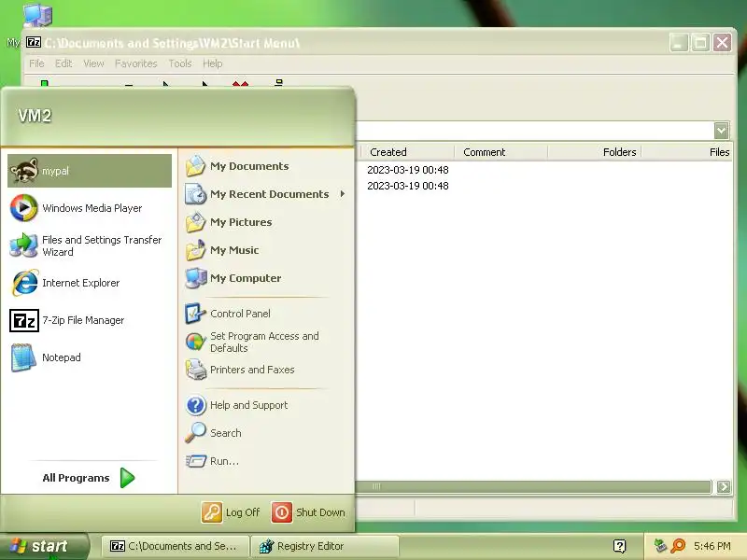
Task: Open 7-Zip File Manager from Start menu
Action: (90, 320)
